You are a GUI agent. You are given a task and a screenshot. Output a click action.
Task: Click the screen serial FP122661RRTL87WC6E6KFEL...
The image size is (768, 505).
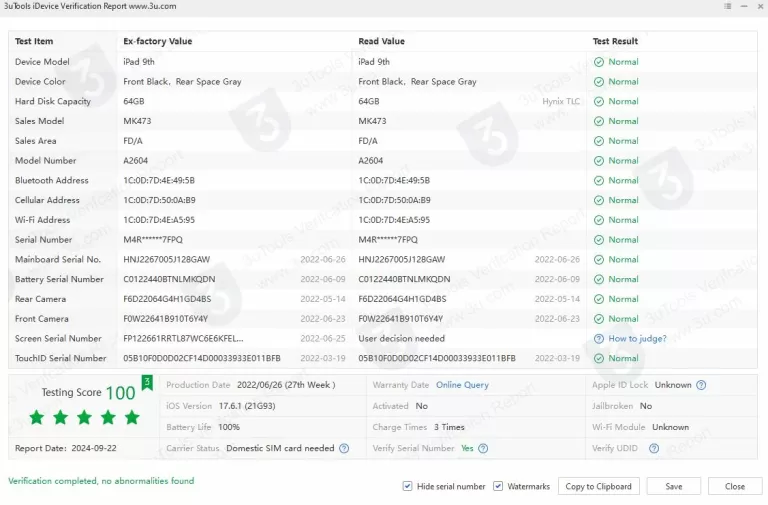pyautogui.click(x=183, y=338)
